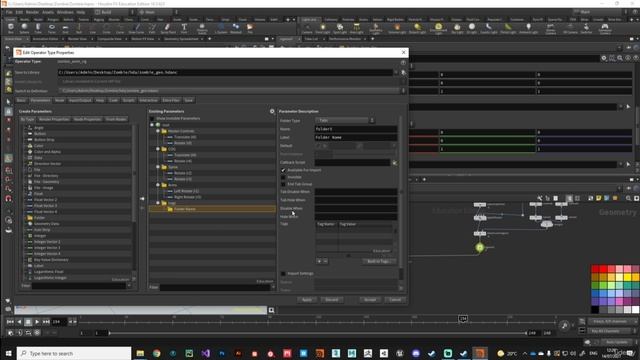Select the Tube shelf tool
Screen dimensions: 640x360
38,28
